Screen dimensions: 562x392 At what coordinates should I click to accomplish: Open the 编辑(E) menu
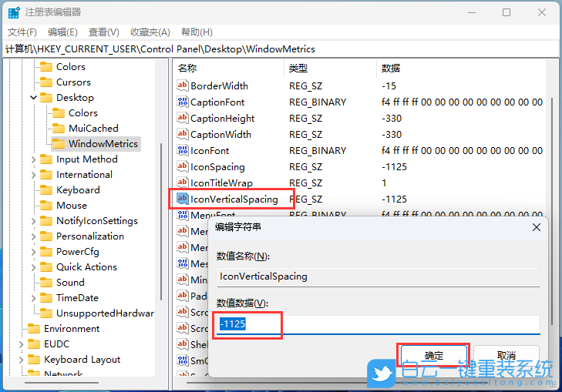coord(62,32)
